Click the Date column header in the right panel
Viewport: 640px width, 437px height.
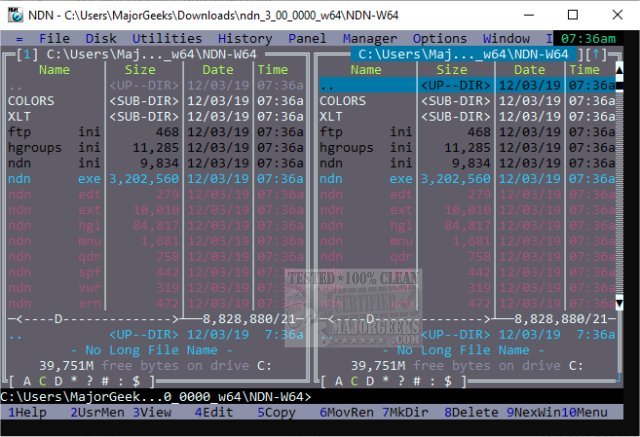tap(529, 70)
